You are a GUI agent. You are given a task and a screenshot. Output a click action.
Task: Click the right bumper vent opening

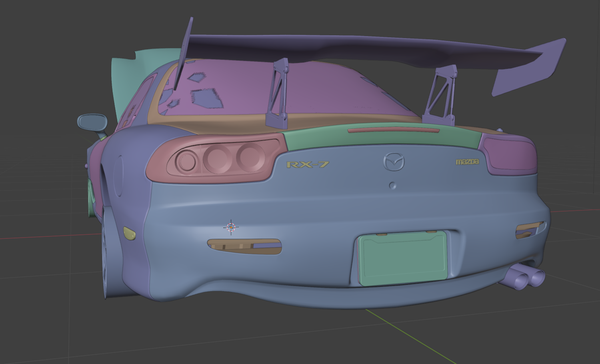(530, 230)
